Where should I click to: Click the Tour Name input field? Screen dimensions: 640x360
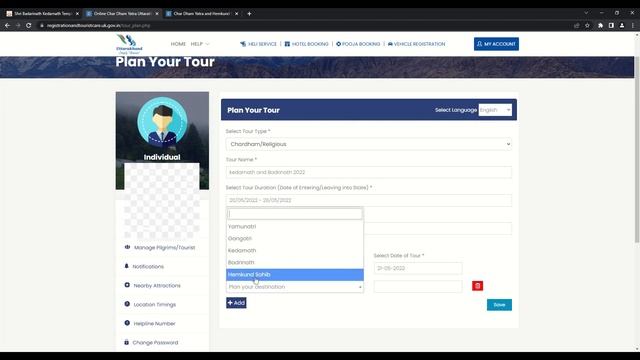pos(369,172)
